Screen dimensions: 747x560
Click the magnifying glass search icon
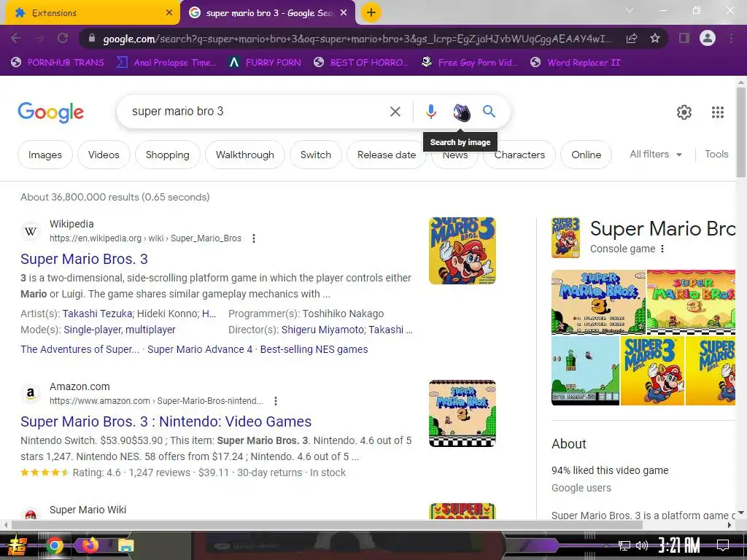(x=489, y=112)
